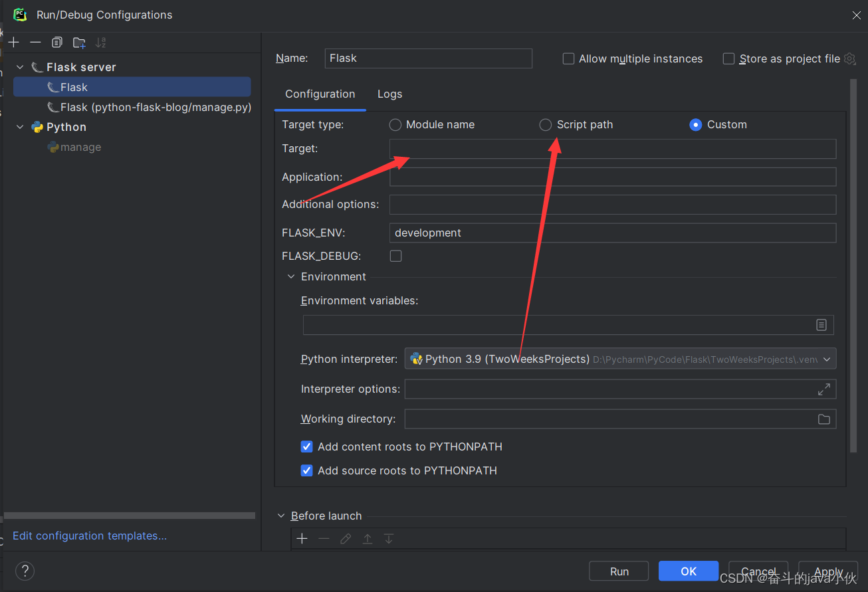
Task: Click the Name input field
Action: [x=429, y=58]
